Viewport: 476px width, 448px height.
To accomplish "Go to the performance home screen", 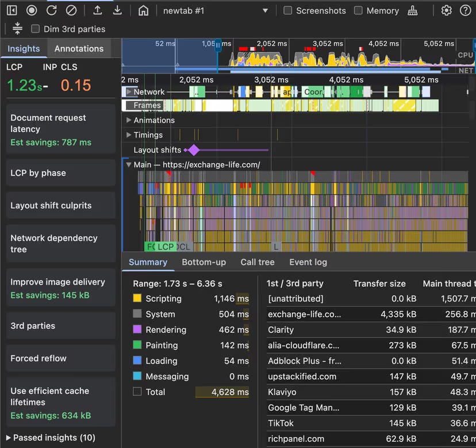I will (x=144, y=10).
